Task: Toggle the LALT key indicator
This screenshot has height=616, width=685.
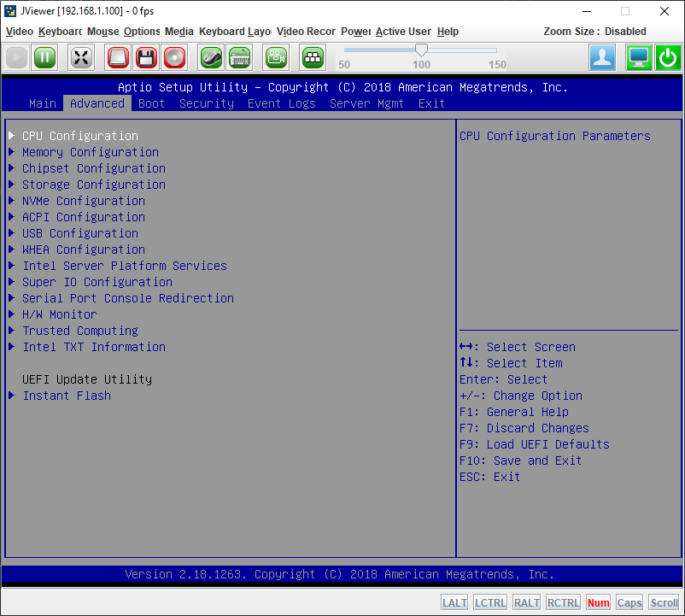Action: pos(454,602)
